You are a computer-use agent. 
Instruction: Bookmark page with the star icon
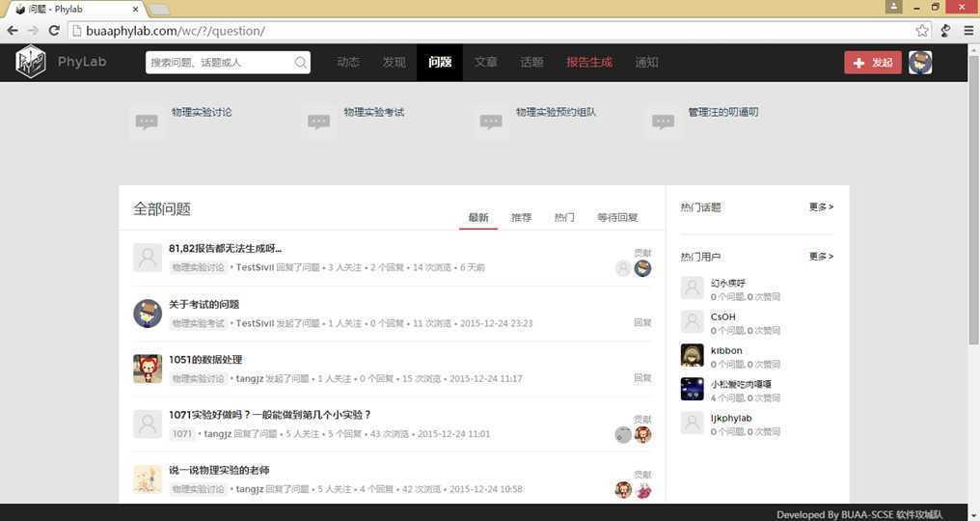[x=922, y=31]
